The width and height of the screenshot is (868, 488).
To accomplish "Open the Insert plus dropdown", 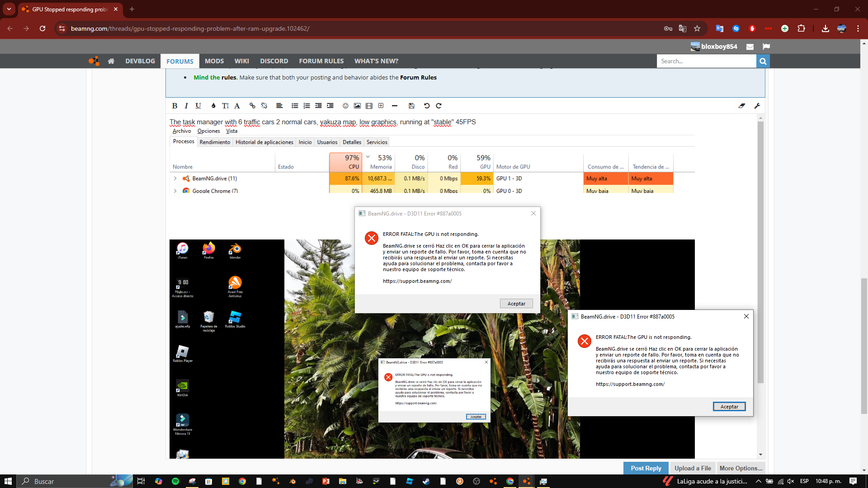I will click(x=381, y=106).
